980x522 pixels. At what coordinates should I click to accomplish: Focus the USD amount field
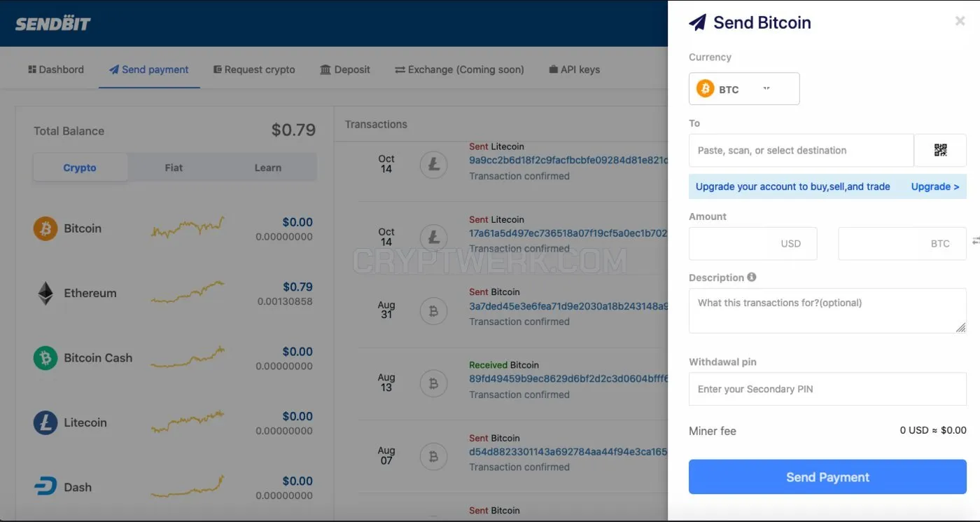(x=753, y=243)
